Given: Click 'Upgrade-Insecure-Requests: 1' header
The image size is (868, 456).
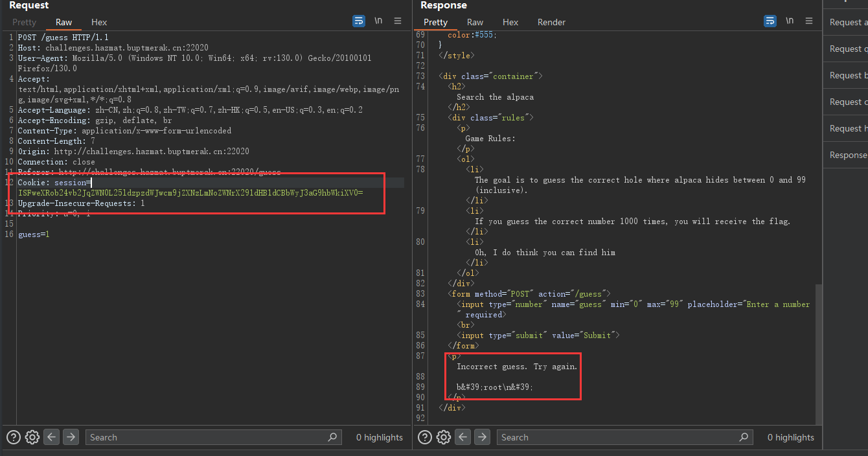Looking at the screenshot, I should click(x=81, y=203).
